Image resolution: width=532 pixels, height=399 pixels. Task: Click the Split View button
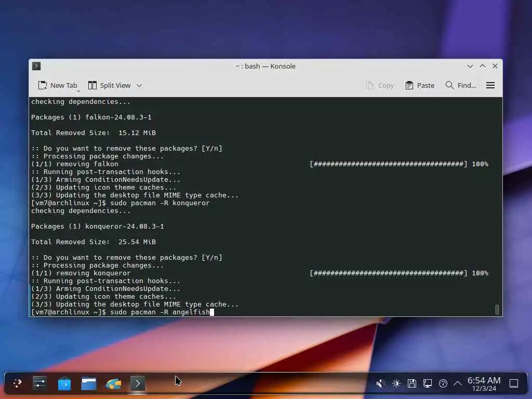(109, 86)
